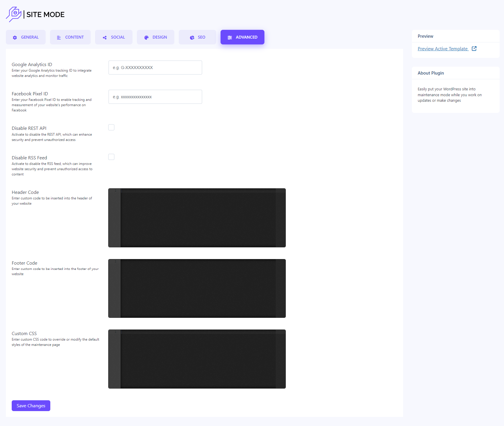Click the Header Code label
The height and width of the screenshot is (426, 504).
tap(25, 192)
